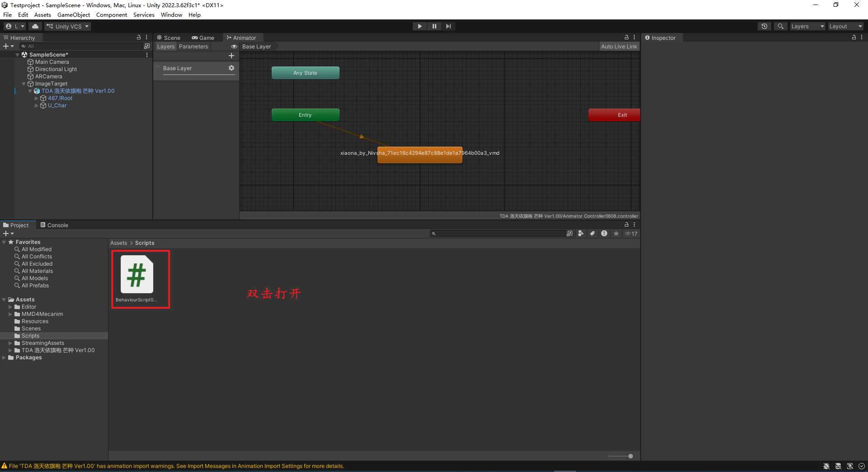The image size is (868, 472).
Task: Click the Play button in the toolbar
Action: 420,26
